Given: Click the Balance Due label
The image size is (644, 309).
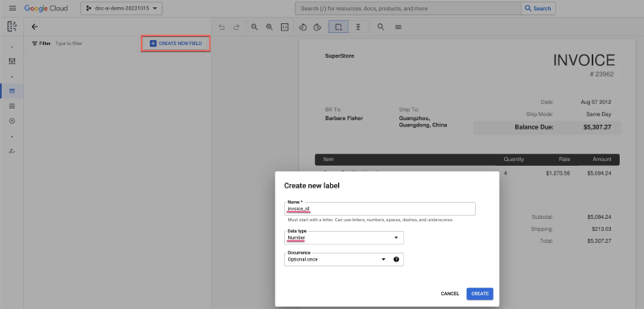Looking at the screenshot, I should (534, 127).
